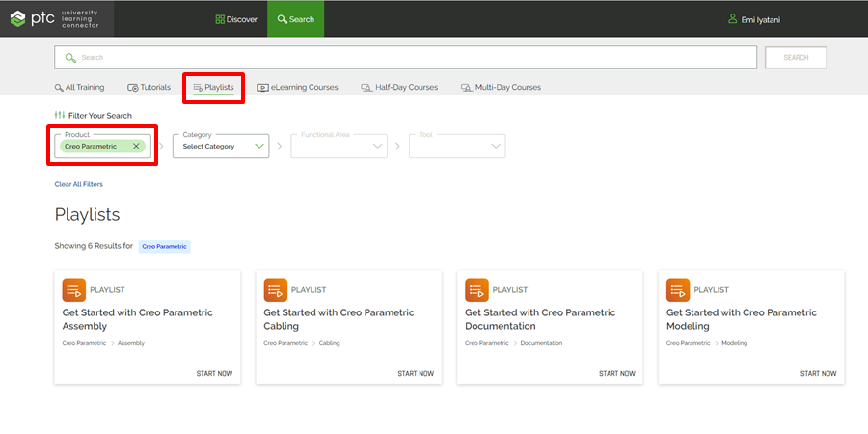Switch to the Tutorials tab

(149, 87)
